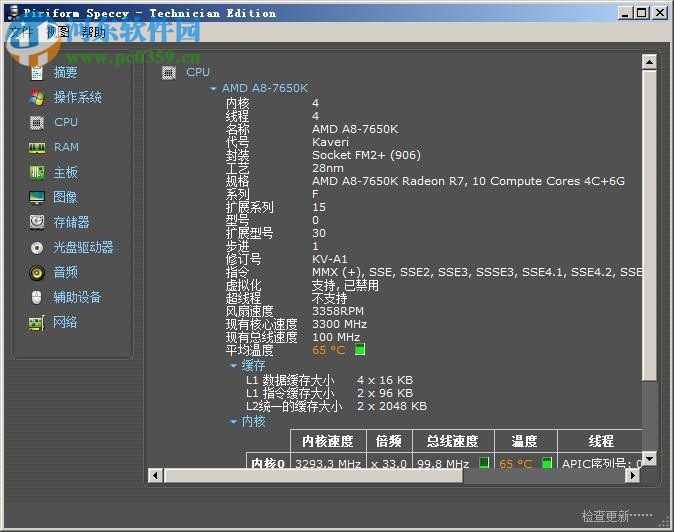Click the 温度 column header
Image resolution: width=674 pixels, height=532 pixels.
tap(525, 441)
